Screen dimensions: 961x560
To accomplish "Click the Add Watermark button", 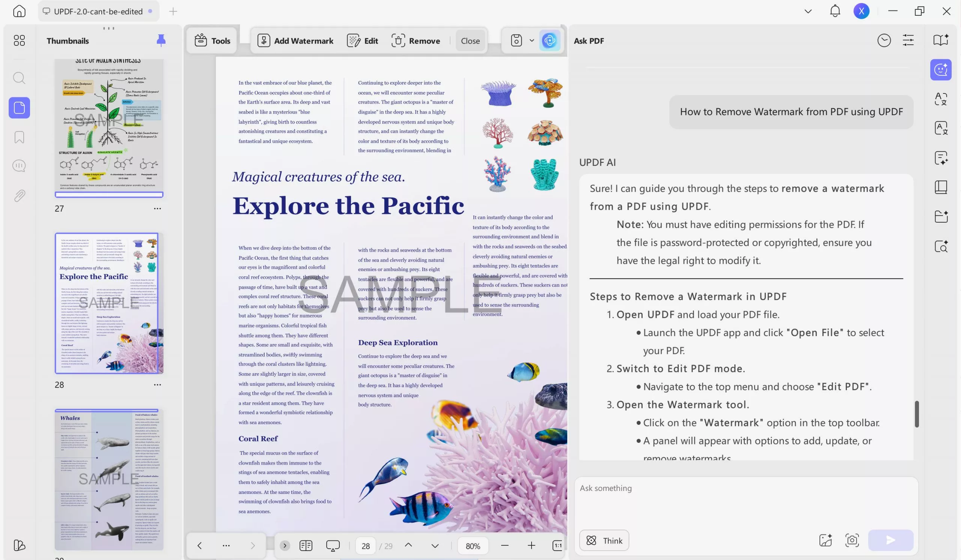I will coord(295,41).
